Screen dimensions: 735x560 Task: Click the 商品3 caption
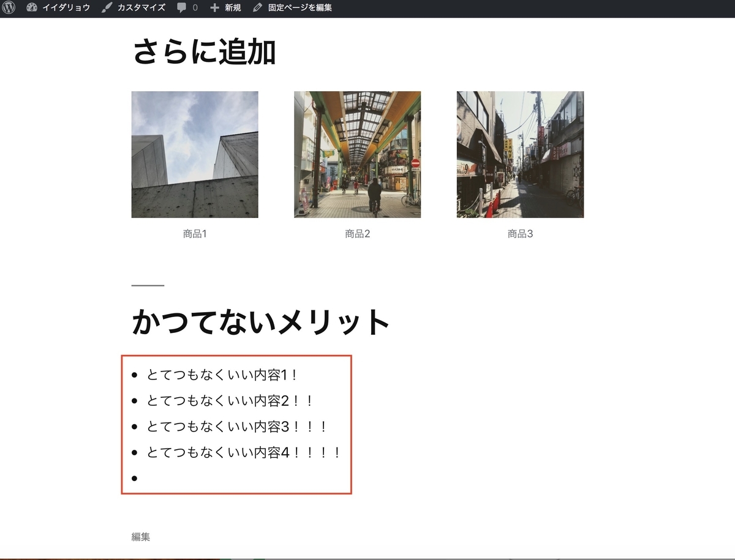520,233
